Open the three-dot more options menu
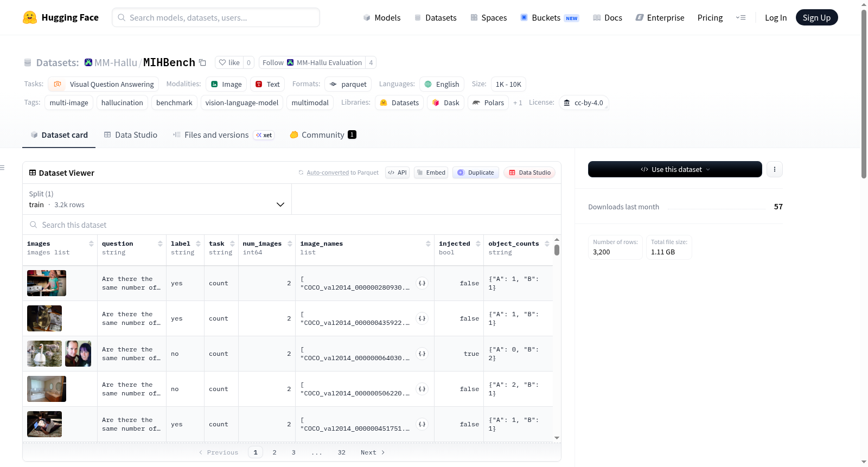Image resolution: width=868 pixels, height=467 pixels. click(775, 169)
